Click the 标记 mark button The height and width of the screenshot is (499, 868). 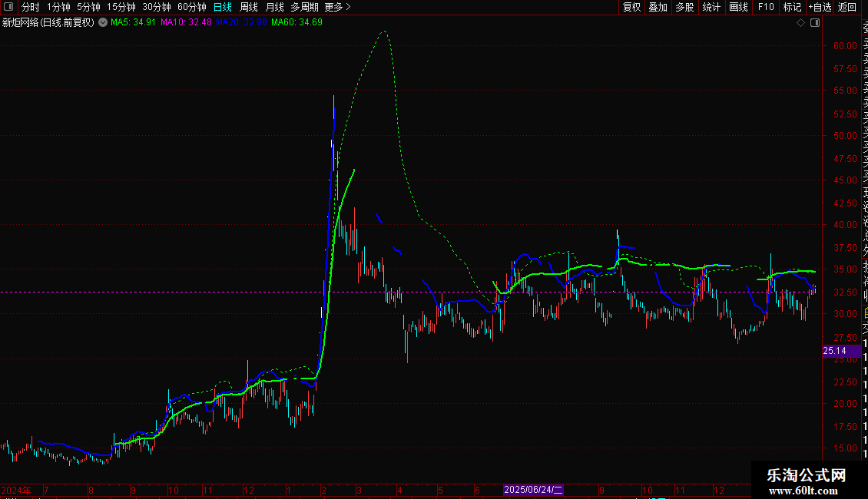pyautogui.click(x=792, y=7)
